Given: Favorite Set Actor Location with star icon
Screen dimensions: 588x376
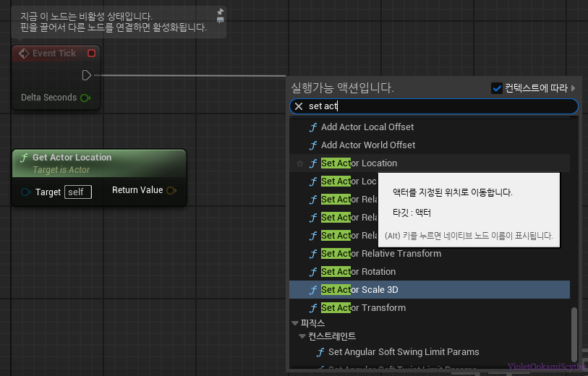Looking at the screenshot, I should pyautogui.click(x=300, y=163).
